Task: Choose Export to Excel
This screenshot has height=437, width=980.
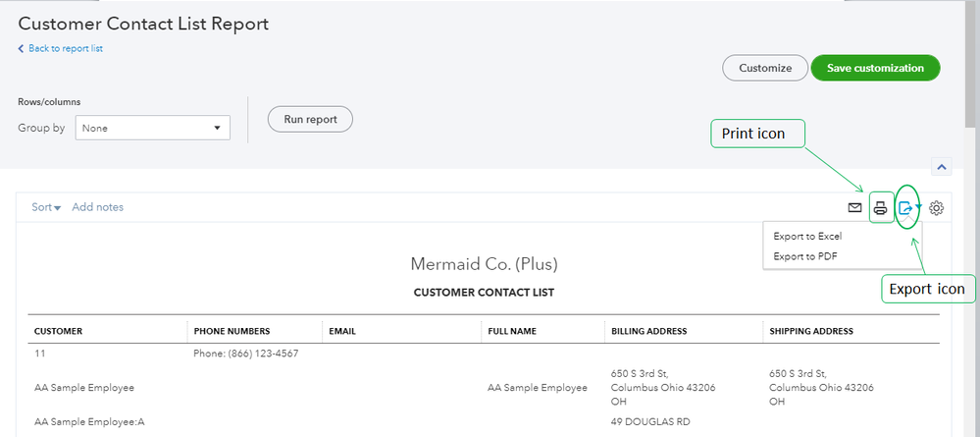Action: pos(806,236)
